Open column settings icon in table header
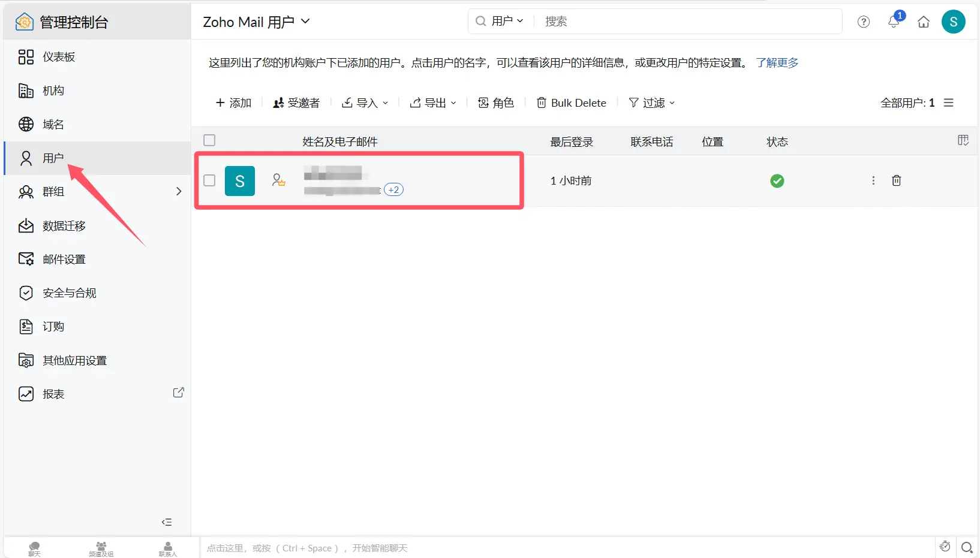 (963, 140)
